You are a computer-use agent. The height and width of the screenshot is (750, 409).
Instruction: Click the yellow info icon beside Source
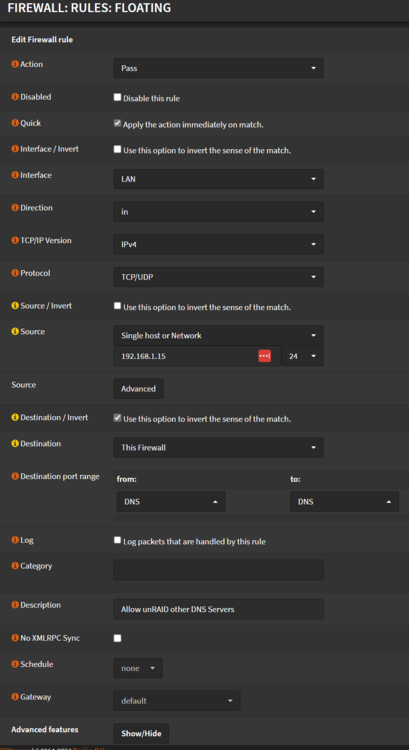click(15, 331)
